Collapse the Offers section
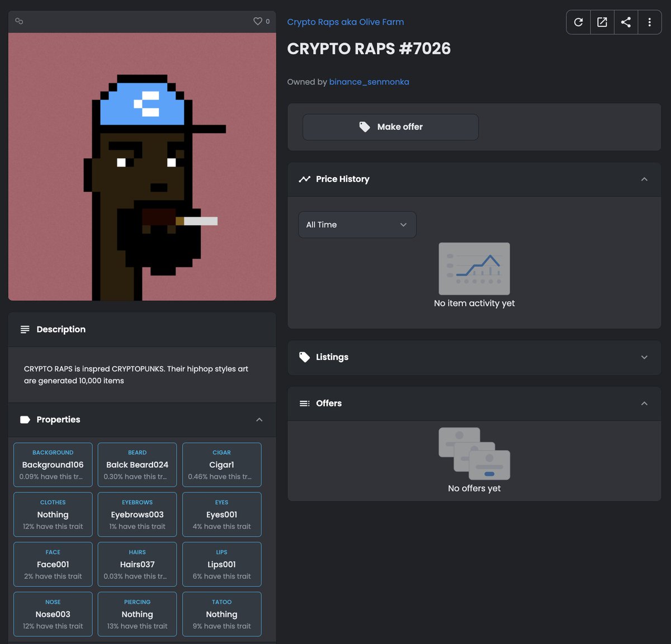Image resolution: width=671 pixels, height=644 pixels. click(x=644, y=403)
